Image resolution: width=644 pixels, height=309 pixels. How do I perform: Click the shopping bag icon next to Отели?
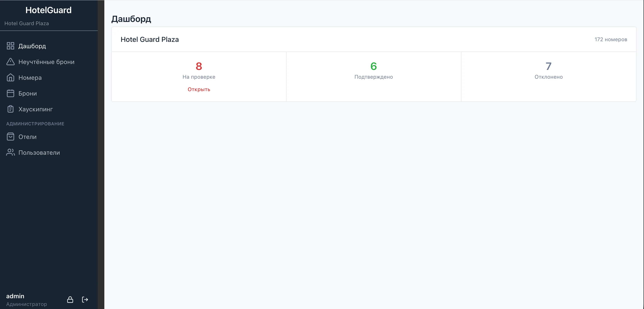pyautogui.click(x=10, y=137)
